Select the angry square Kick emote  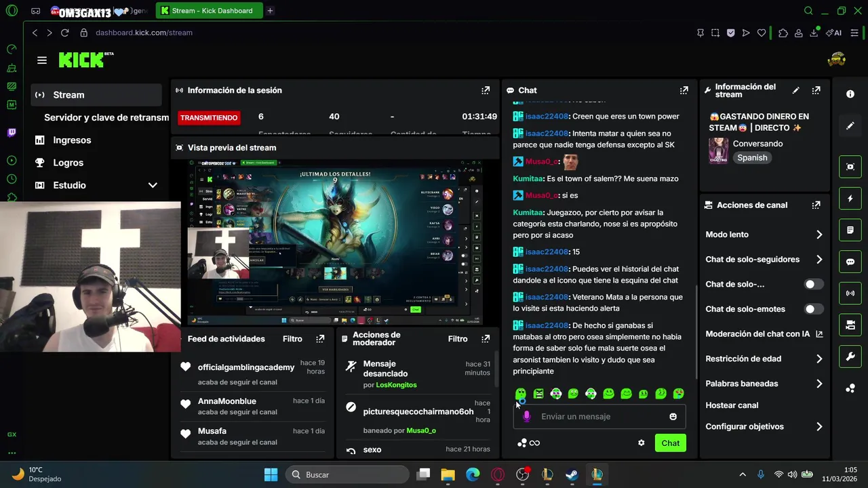tap(538, 394)
